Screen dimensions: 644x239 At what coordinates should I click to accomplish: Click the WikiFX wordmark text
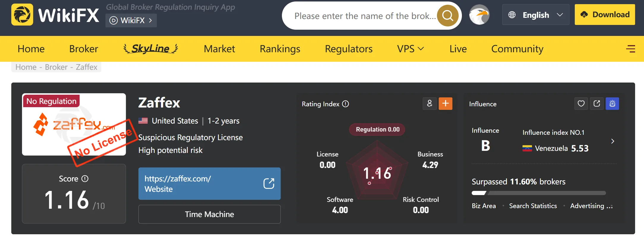coord(69,15)
